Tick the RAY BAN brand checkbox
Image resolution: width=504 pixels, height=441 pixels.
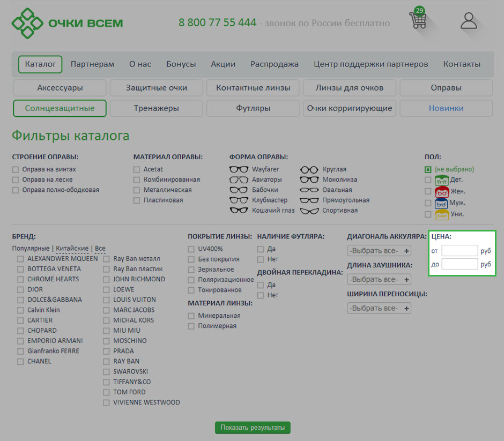(x=106, y=362)
